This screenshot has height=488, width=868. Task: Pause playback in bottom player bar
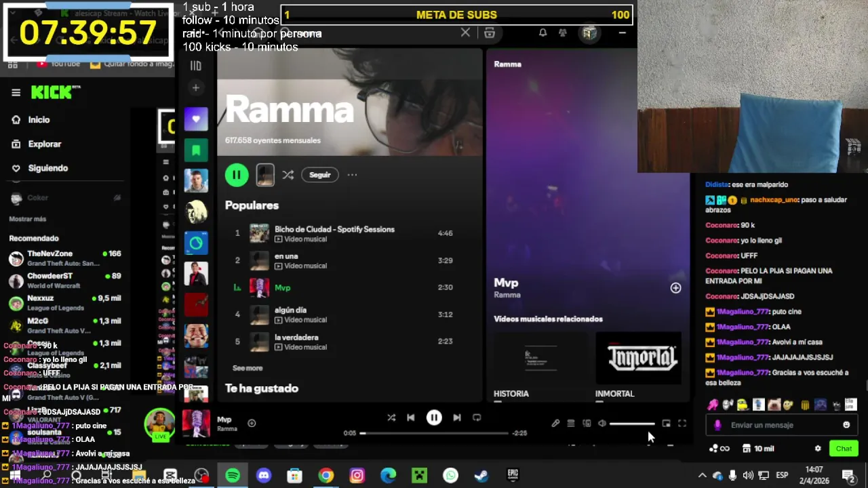(x=434, y=418)
